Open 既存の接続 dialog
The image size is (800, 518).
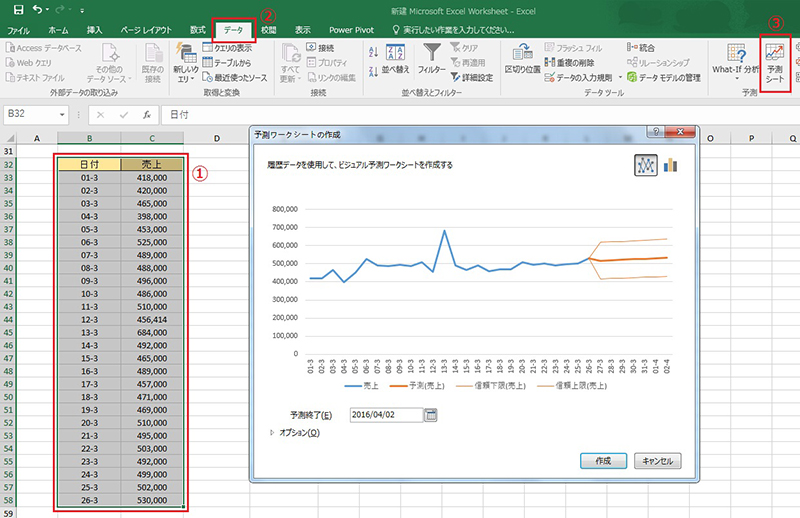(153, 63)
